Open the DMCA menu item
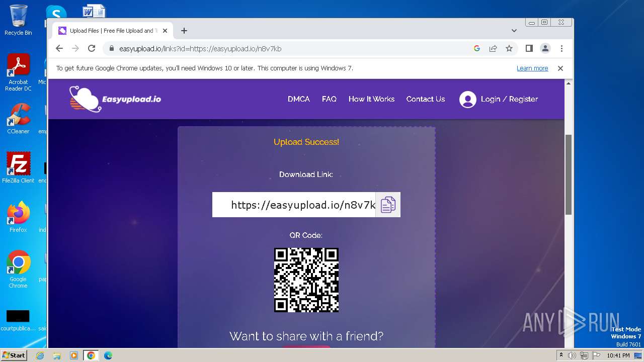The height and width of the screenshot is (362, 644). click(299, 99)
